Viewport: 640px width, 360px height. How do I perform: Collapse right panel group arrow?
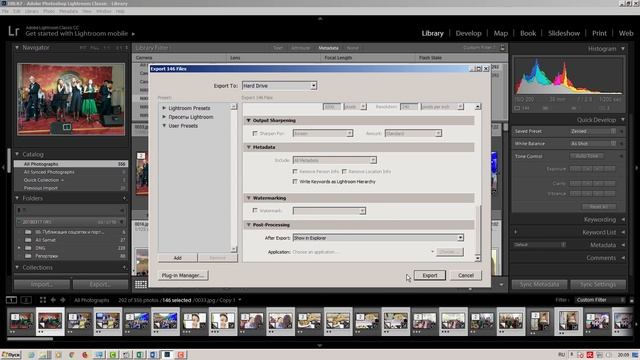click(x=637, y=167)
